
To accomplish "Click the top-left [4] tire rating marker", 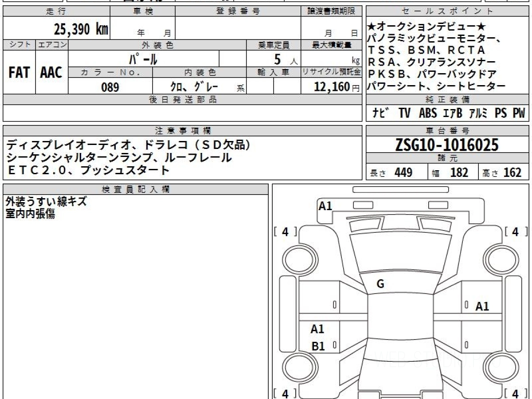I will pos(285,231).
